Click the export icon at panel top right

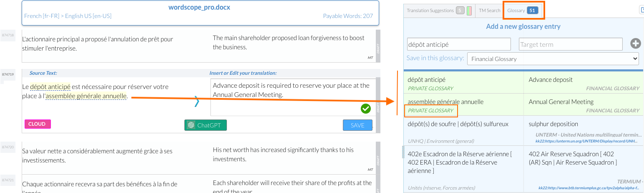click(x=641, y=10)
